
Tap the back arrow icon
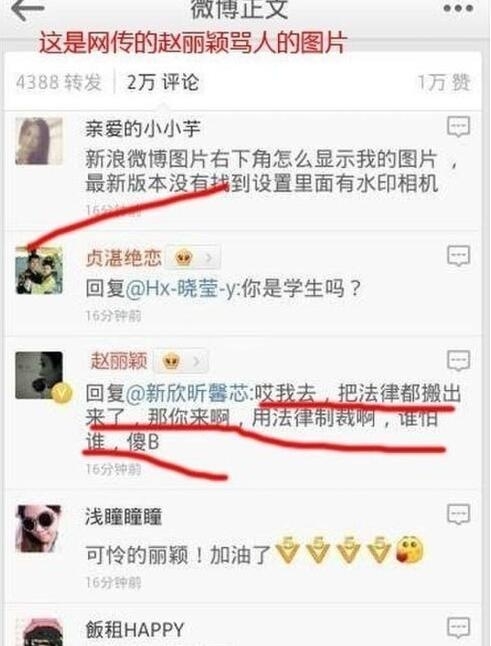click(26, 10)
